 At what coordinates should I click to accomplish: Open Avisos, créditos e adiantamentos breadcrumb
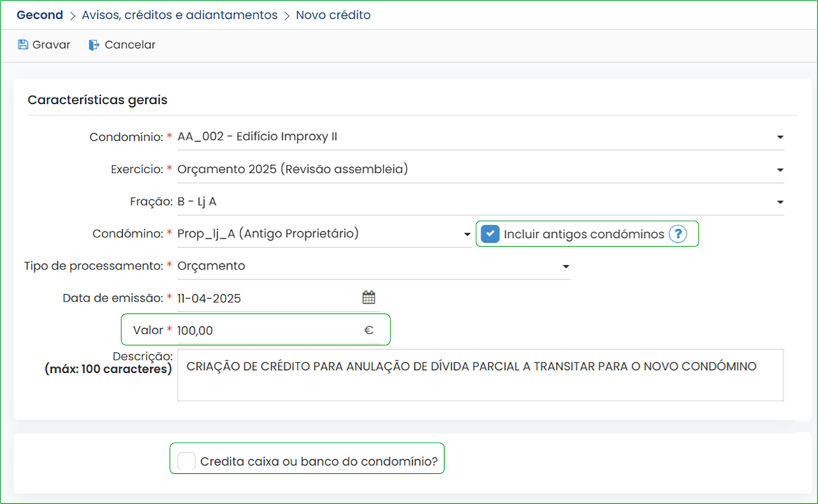180,15
